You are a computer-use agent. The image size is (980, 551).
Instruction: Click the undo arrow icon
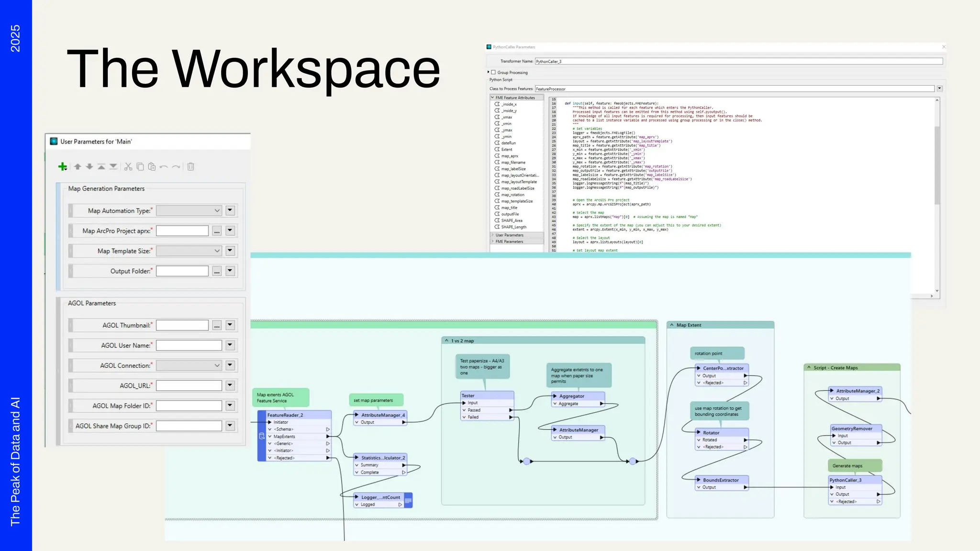pyautogui.click(x=164, y=166)
